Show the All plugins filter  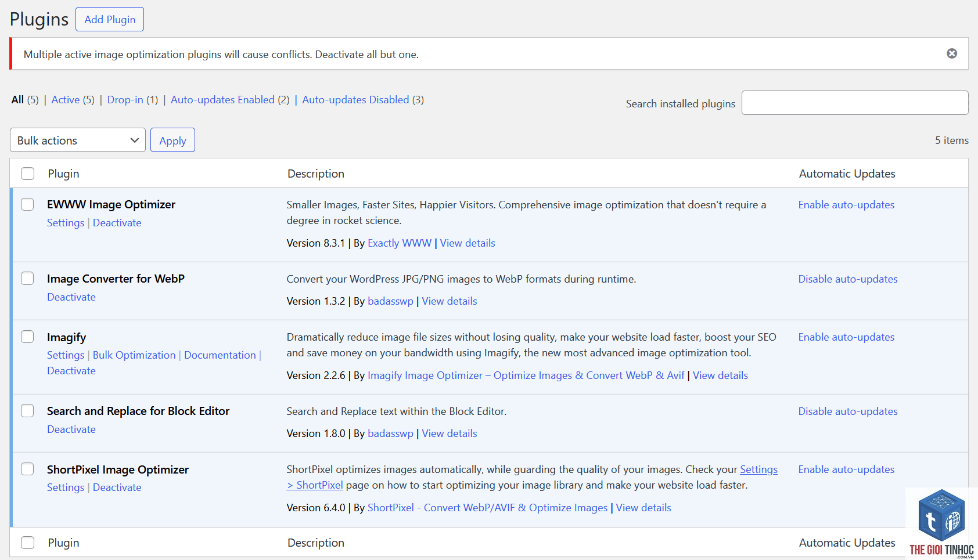pyautogui.click(x=17, y=100)
